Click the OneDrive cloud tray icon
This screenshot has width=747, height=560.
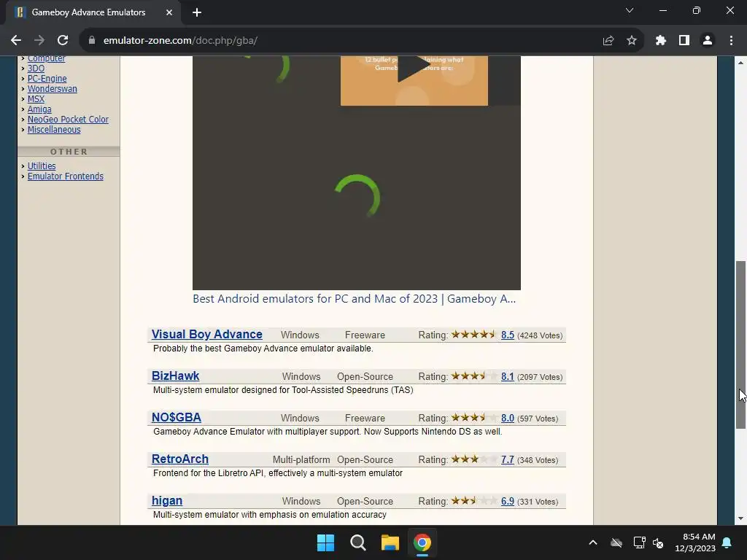[616, 542]
